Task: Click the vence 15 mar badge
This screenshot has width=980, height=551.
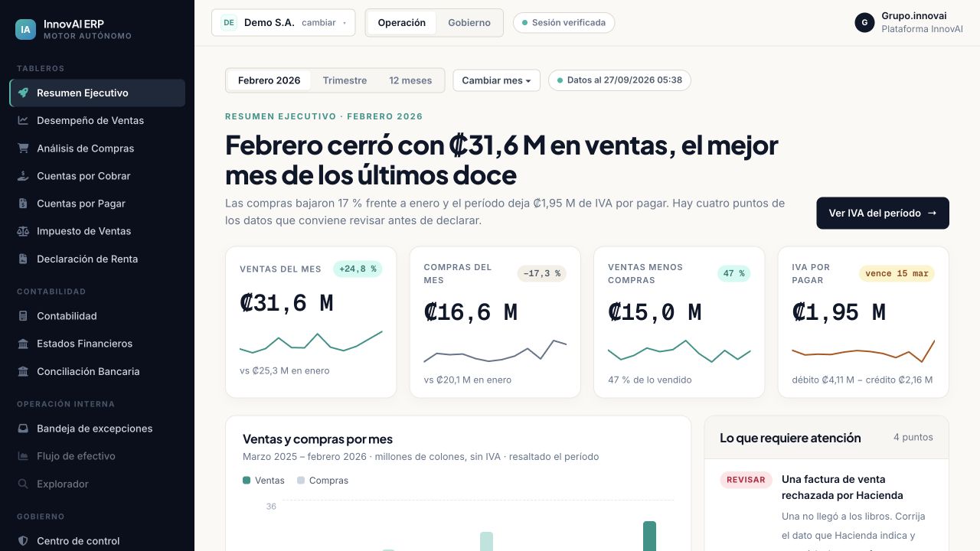Action: 897,274
